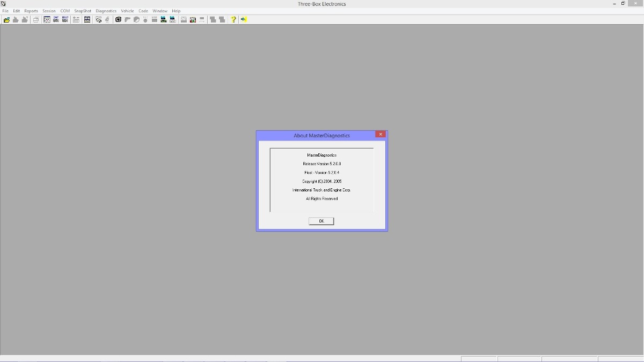Screen dimensions: 644x362
Task: Close the Three-Box Electronics main window
Action: pyautogui.click(x=635, y=4)
